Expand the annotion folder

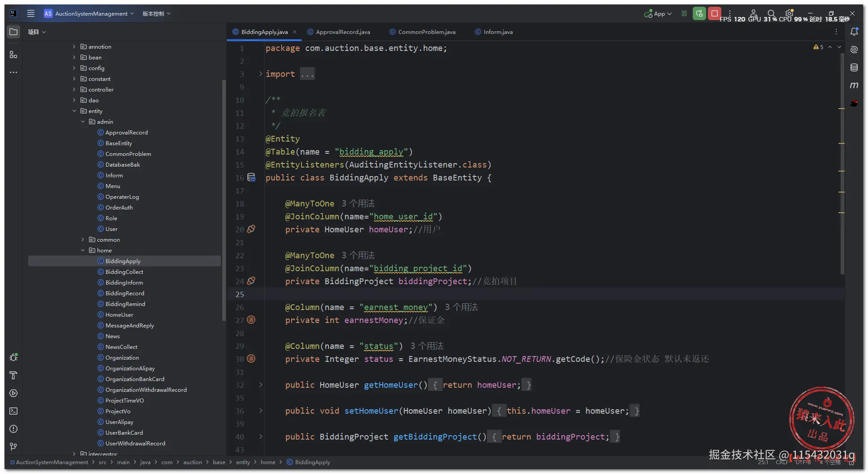(74, 46)
